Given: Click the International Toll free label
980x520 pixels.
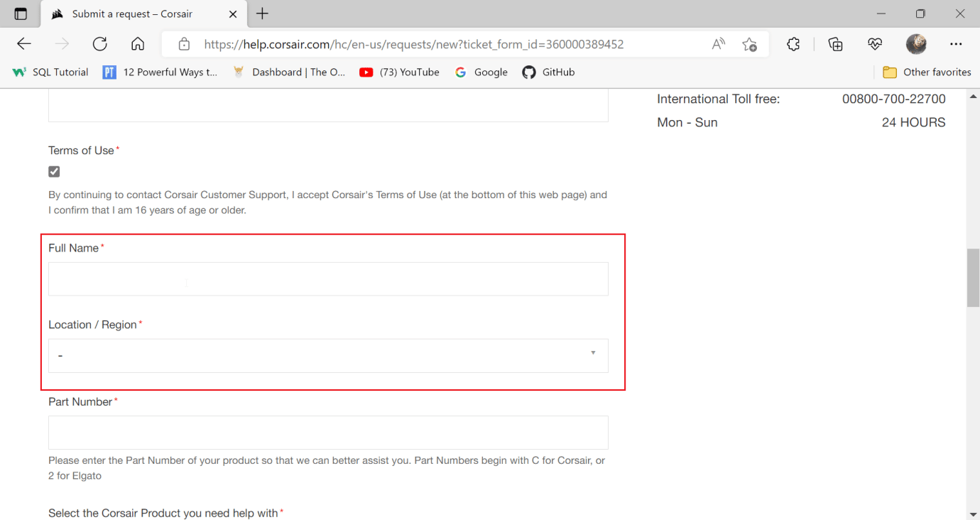Looking at the screenshot, I should 719,99.
